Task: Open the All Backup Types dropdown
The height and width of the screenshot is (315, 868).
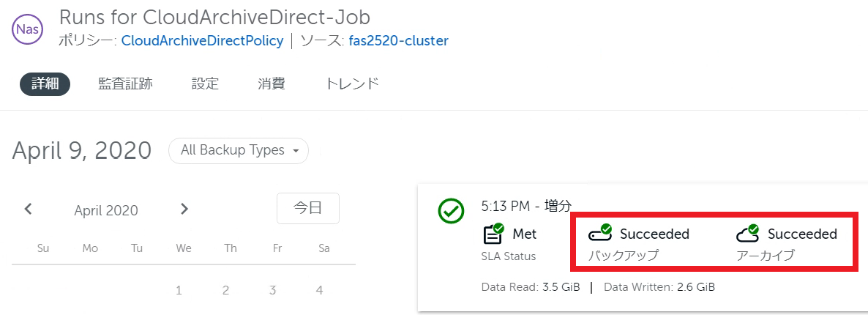Action: [239, 150]
